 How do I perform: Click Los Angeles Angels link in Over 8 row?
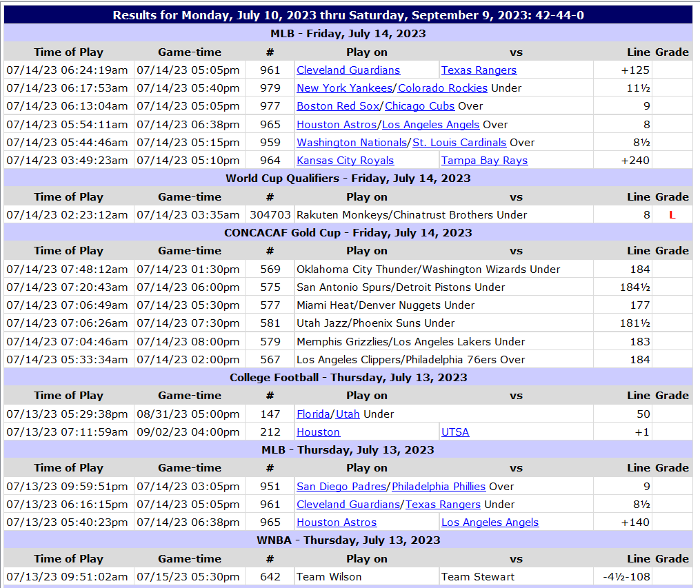tap(431, 125)
